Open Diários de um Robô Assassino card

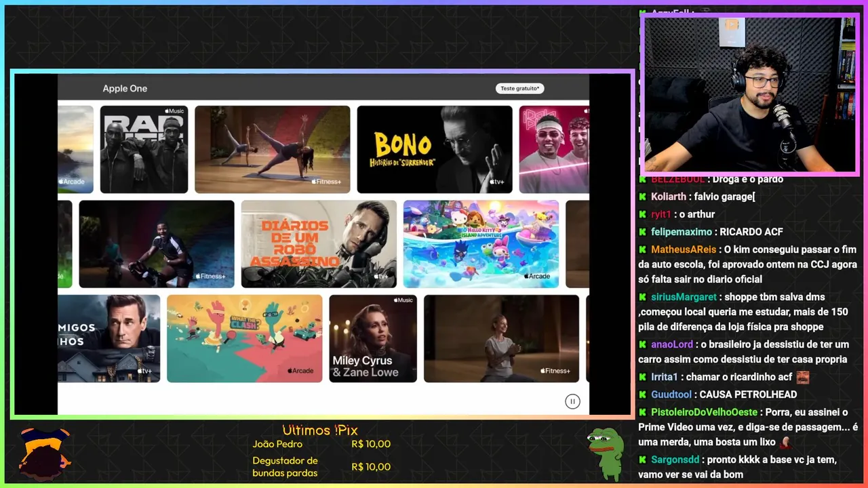[319, 244]
